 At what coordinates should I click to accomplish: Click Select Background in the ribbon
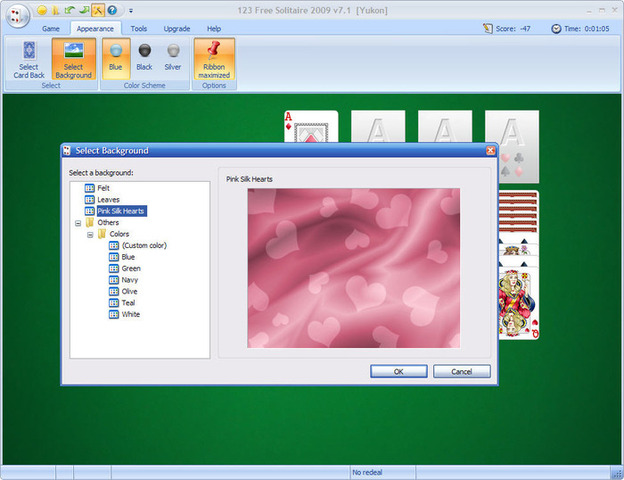74,59
